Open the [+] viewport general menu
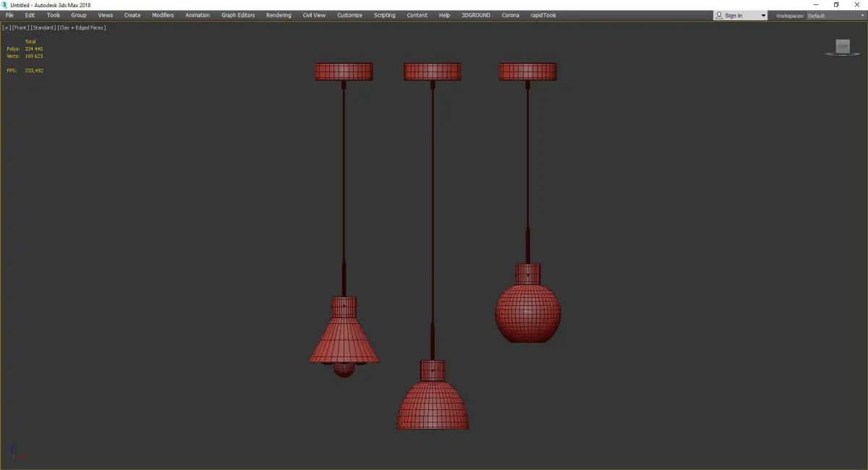This screenshot has height=470, width=868. (7, 27)
